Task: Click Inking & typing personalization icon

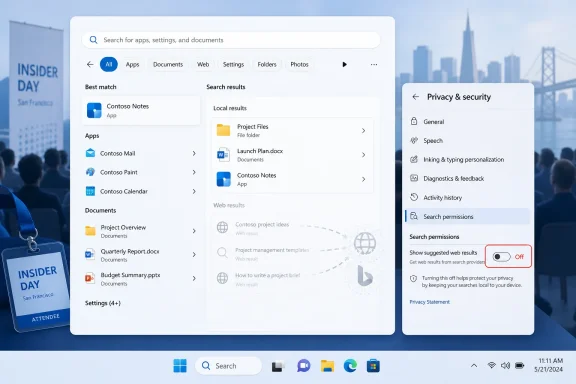Action: click(x=414, y=159)
